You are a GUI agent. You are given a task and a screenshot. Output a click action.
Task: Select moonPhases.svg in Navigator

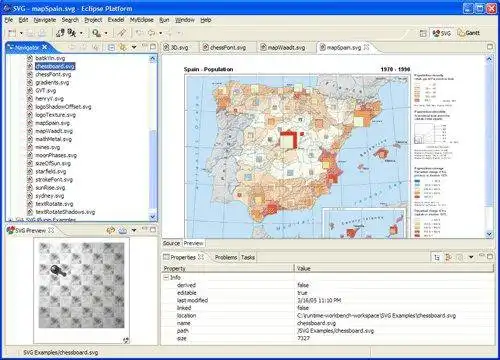pos(56,155)
